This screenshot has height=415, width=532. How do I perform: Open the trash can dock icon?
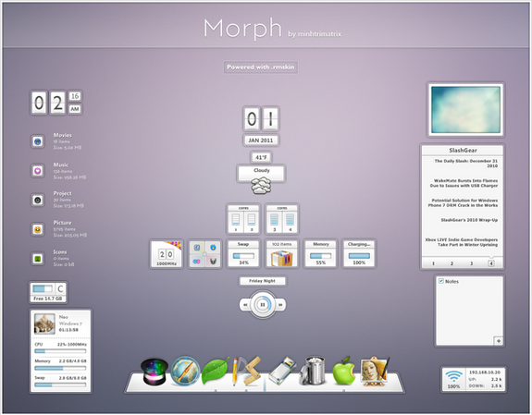point(313,371)
